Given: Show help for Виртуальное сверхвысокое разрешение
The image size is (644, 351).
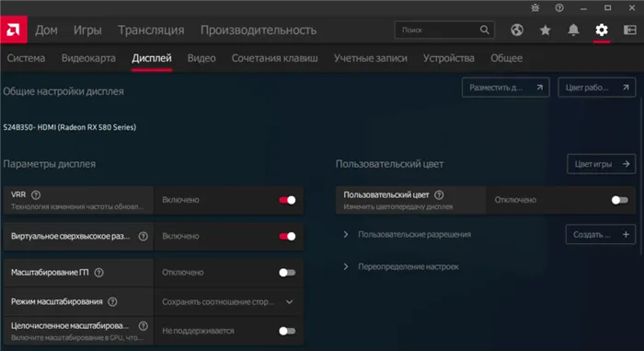Looking at the screenshot, I should click(143, 236).
